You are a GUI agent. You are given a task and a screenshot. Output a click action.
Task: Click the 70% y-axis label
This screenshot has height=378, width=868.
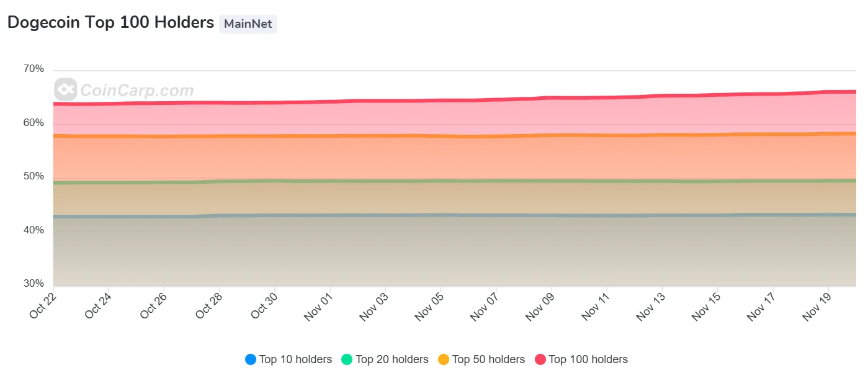tap(34, 69)
